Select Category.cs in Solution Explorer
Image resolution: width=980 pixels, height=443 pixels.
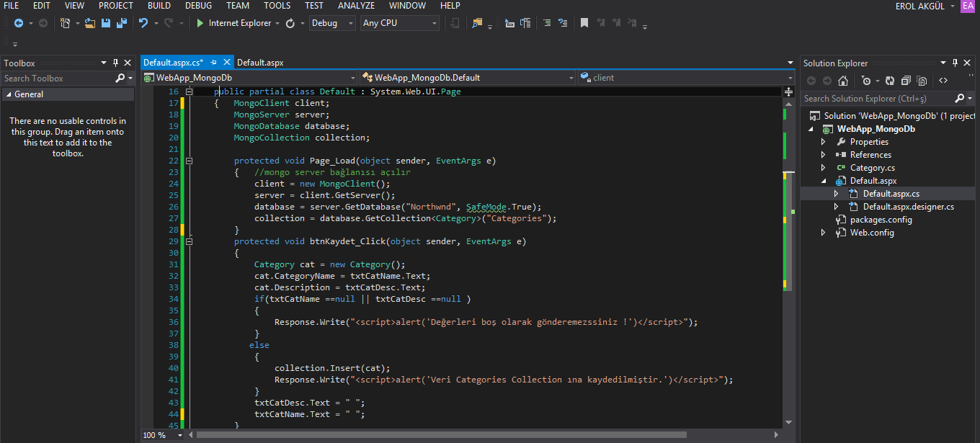tap(872, 168)
